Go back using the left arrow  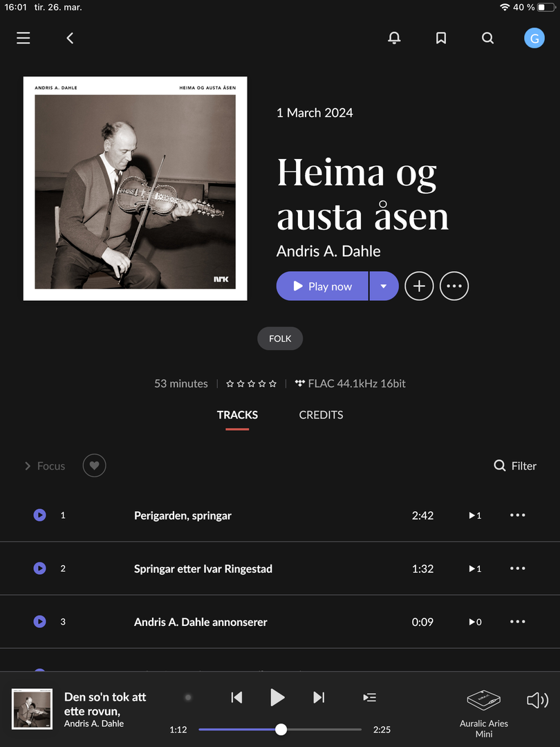70,38
